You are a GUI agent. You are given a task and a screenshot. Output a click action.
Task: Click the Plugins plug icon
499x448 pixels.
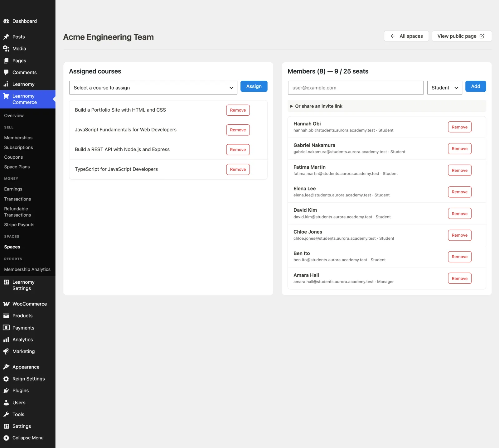(x=6, y=391)
